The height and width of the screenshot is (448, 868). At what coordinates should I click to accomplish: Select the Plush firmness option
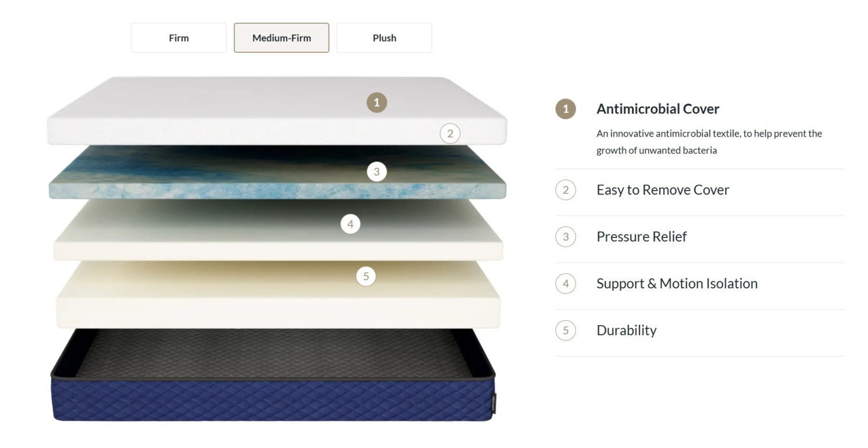tap(384, 38)
